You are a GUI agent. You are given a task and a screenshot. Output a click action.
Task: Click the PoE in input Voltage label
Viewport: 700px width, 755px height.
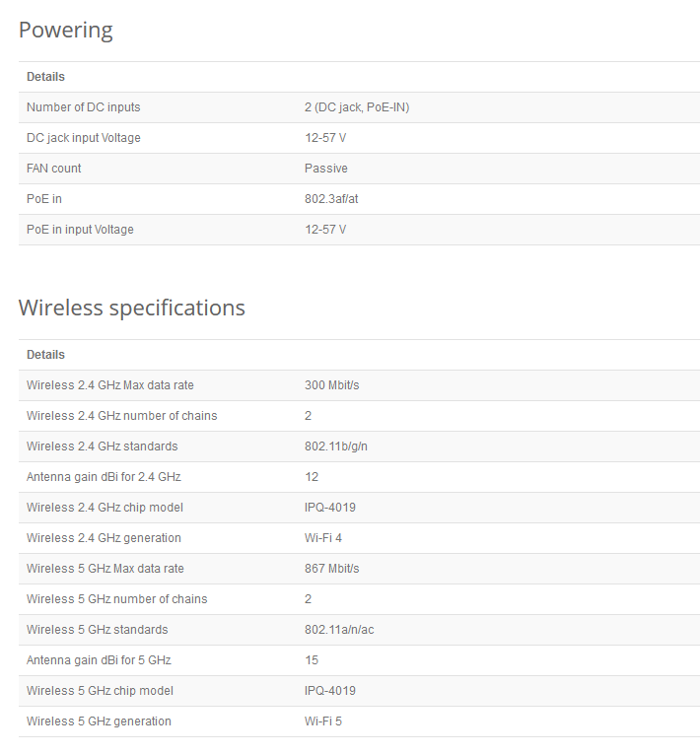click(80, 230)
